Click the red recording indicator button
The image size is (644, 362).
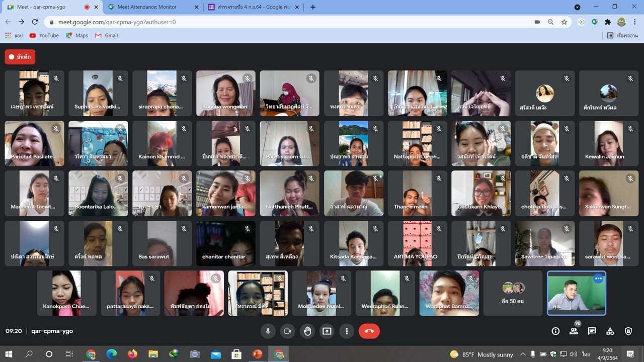click(x=20, y=57)
